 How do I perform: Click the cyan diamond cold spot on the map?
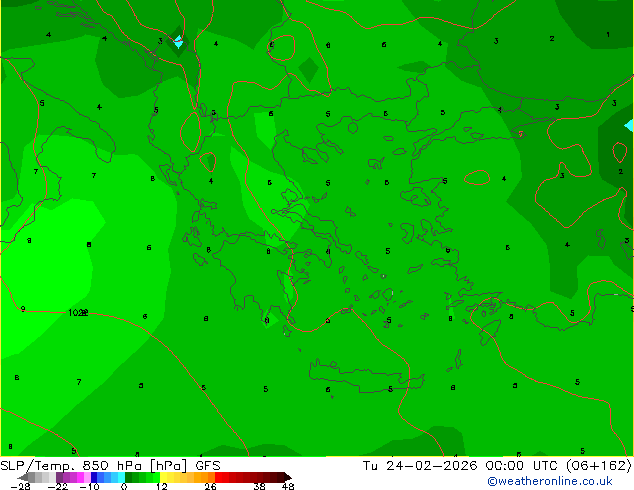[178, 42]
